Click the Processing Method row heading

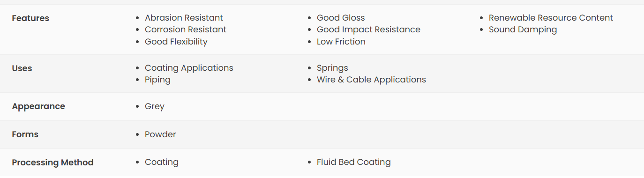(x=52, y=163)
